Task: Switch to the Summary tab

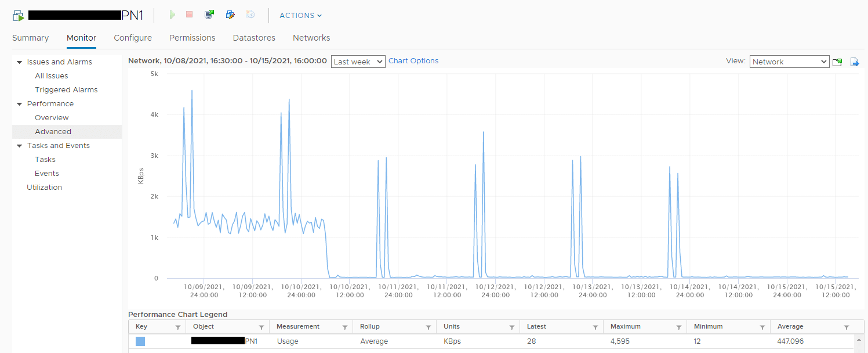Action: [x=30, y=38]
